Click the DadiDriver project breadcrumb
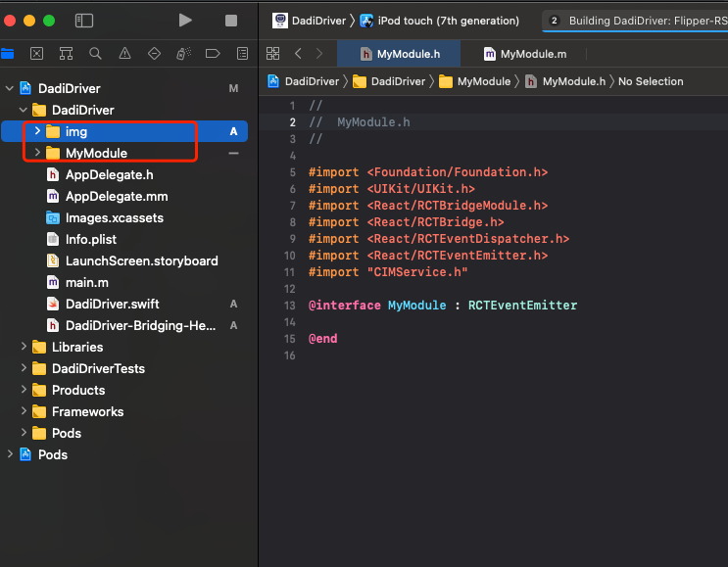Image resolution: width=728 pixels, height=567 pixels. tap(304, 81)
